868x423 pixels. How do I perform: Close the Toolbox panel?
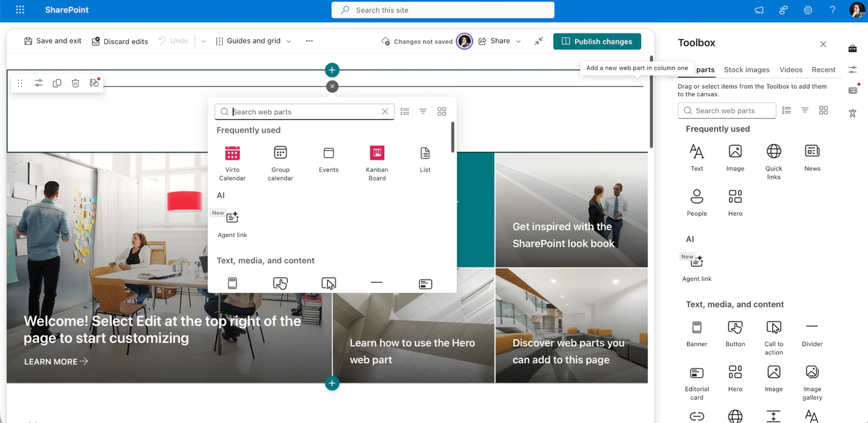[823, 44]
